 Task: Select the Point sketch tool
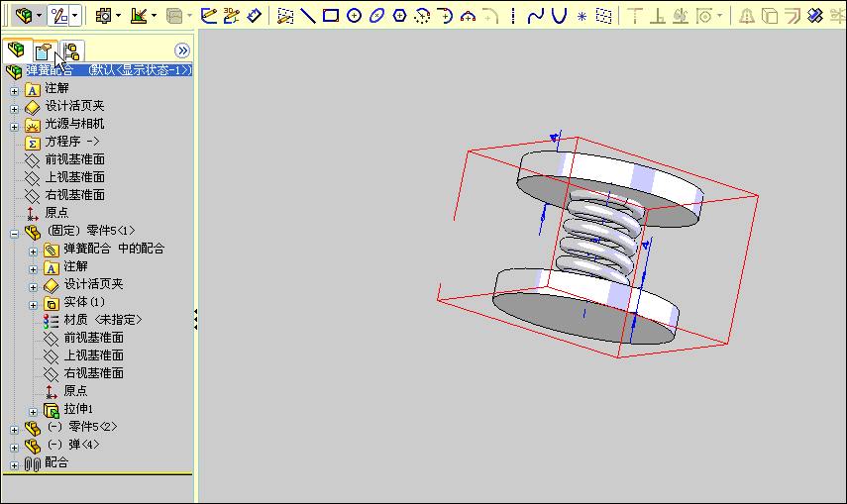coord(582,16)
